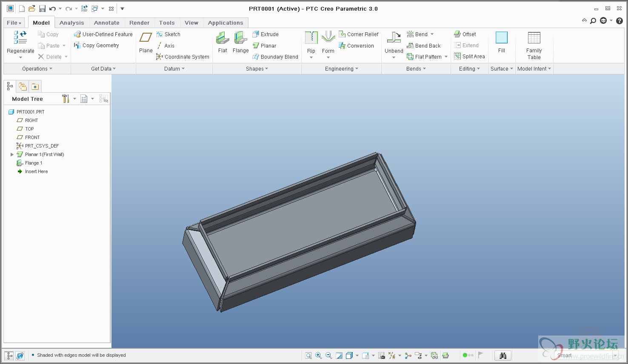Click the Regenerate icon
This screenshot has width=628, height=364.
click(x=20, y=37)
